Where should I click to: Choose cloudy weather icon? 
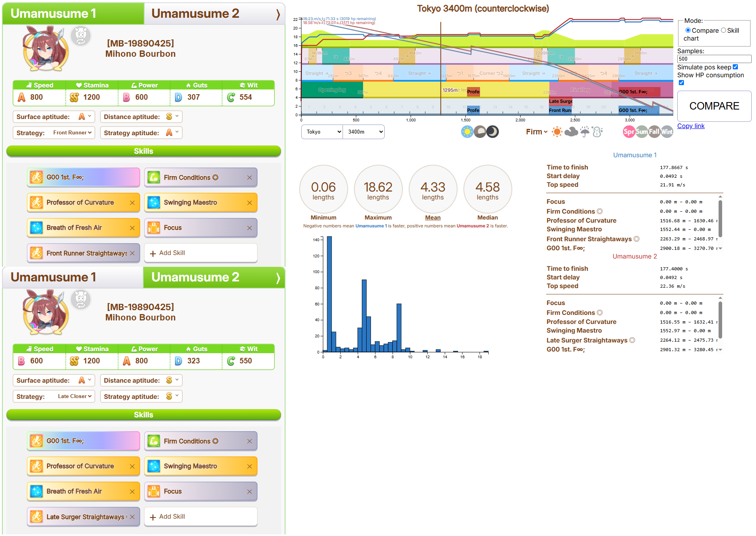pyautogui.click(x=571, y=132)
